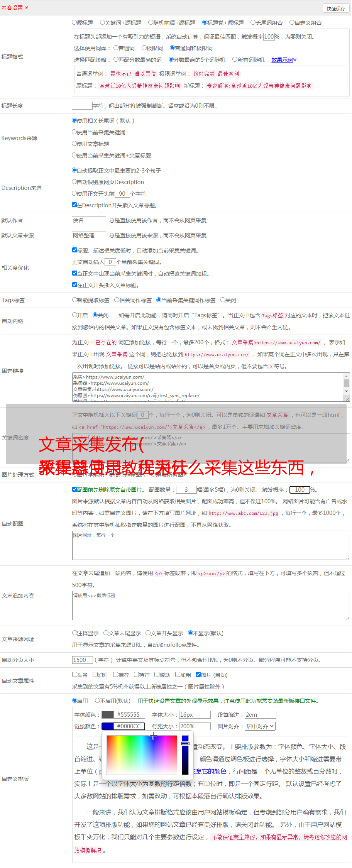This screenshot has width=352, height=868.
Task: Select 所有词随机 matching strategy
Action: pos(235,59)
